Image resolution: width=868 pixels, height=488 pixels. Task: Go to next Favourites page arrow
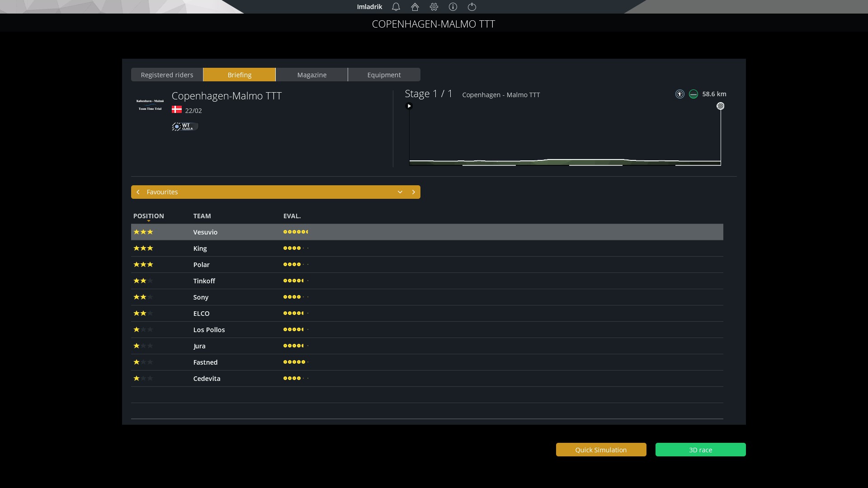click(x=414, y=192)
